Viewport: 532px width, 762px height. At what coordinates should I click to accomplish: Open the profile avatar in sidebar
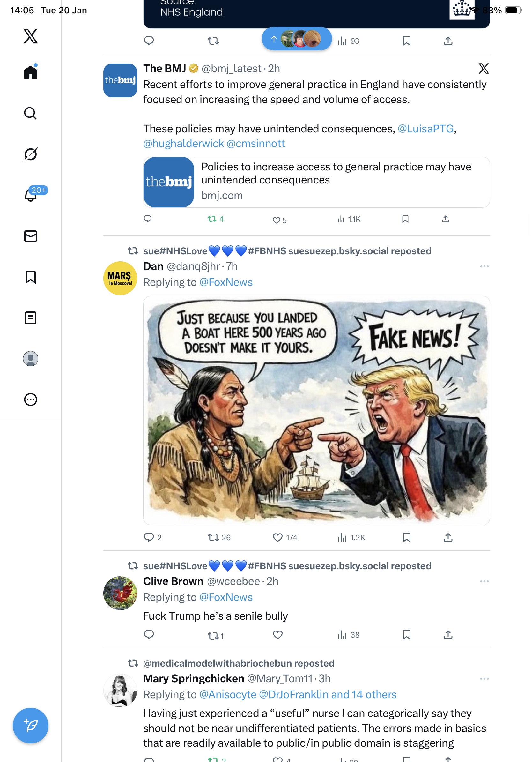[31, 358]
